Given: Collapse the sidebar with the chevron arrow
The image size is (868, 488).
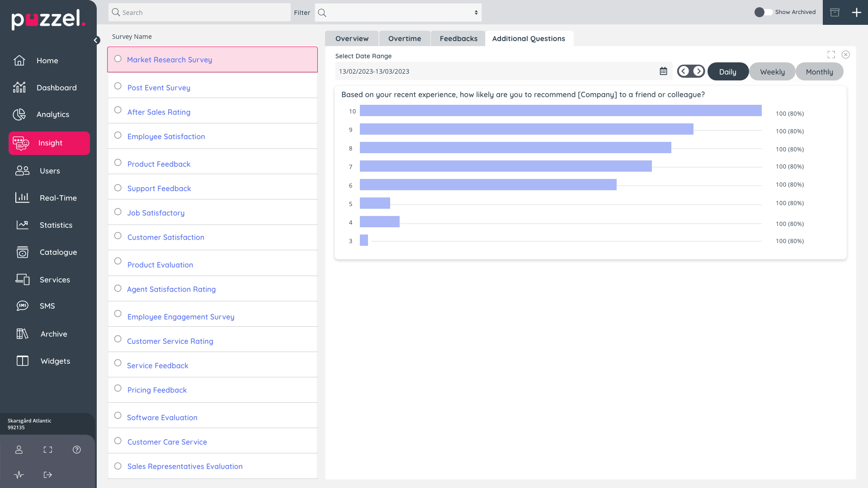Looking at the screenshot, I should click(x=96, y=40).
